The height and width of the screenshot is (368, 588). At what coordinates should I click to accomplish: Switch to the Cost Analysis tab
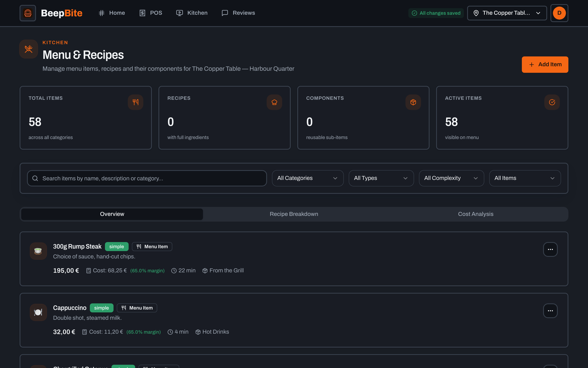click(x=476, y=214)
